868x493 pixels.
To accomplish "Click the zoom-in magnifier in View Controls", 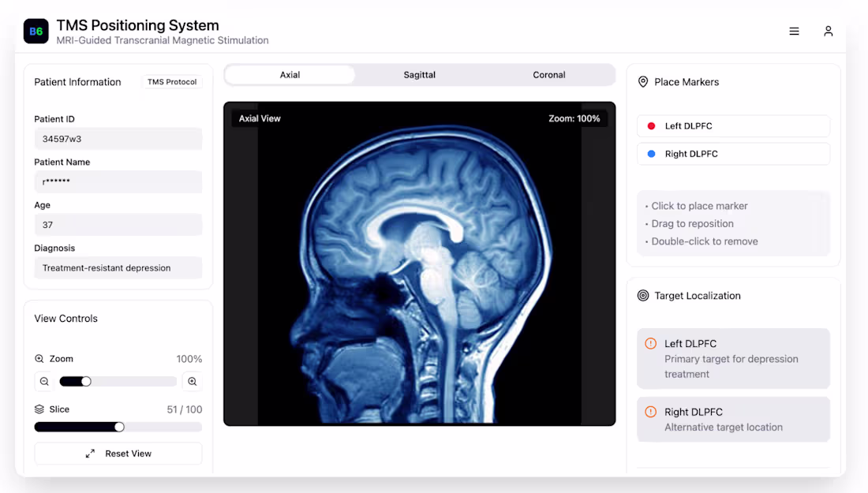I will tap(192, 381).
